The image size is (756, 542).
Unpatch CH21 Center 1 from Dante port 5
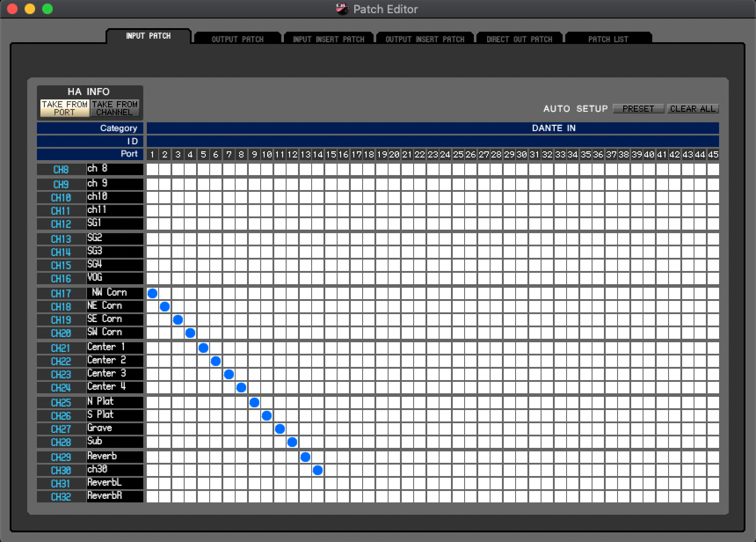tap(203, 348)
